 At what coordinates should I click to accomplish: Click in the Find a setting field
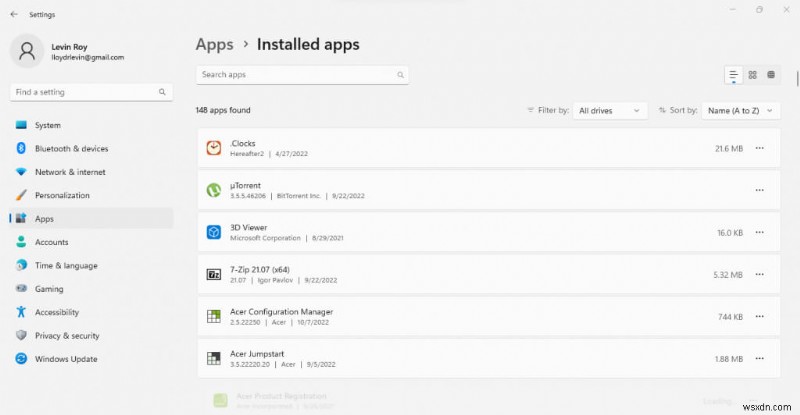click(x=91, y=92)
